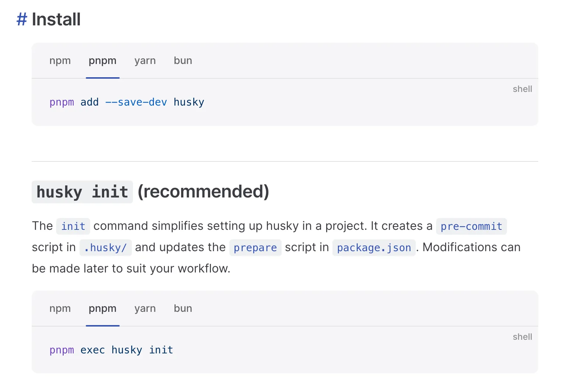Image resolution: width=564 pixels, height=392 pixels.
Task: Click the # anchor link beside Install heading
Action: click(x=22, y=19)
